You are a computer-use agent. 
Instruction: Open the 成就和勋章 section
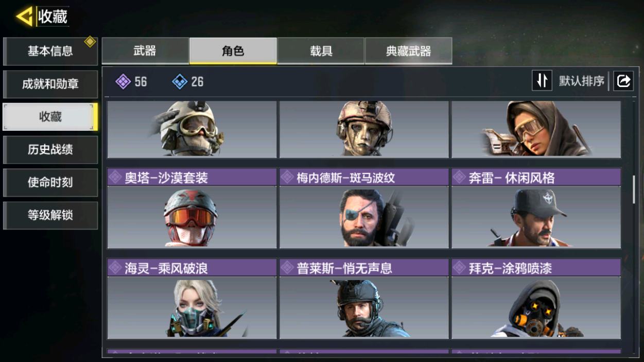point(50,84)
